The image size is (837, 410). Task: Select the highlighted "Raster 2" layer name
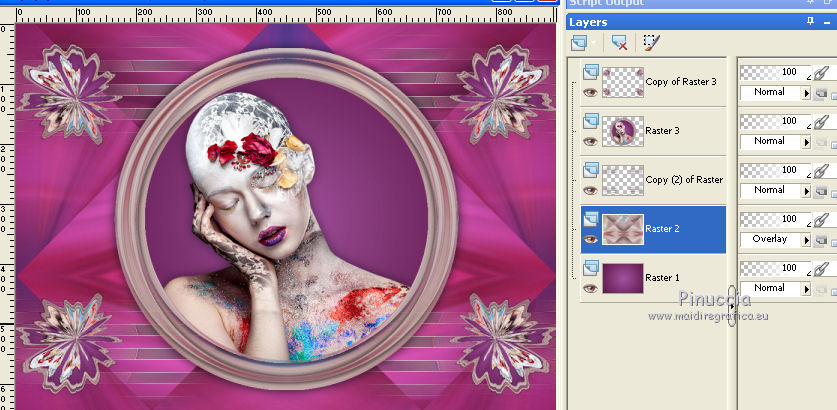pos(662,229)
